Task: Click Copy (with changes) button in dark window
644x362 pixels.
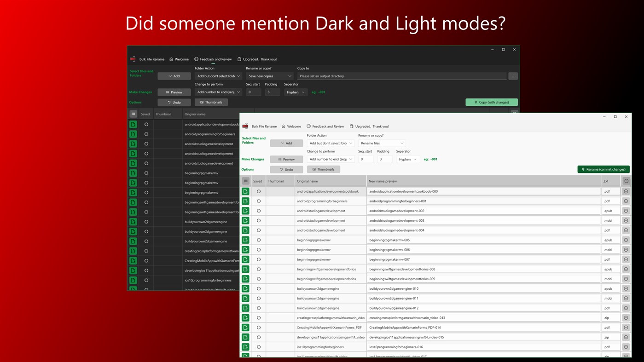Action: [492, 102]
